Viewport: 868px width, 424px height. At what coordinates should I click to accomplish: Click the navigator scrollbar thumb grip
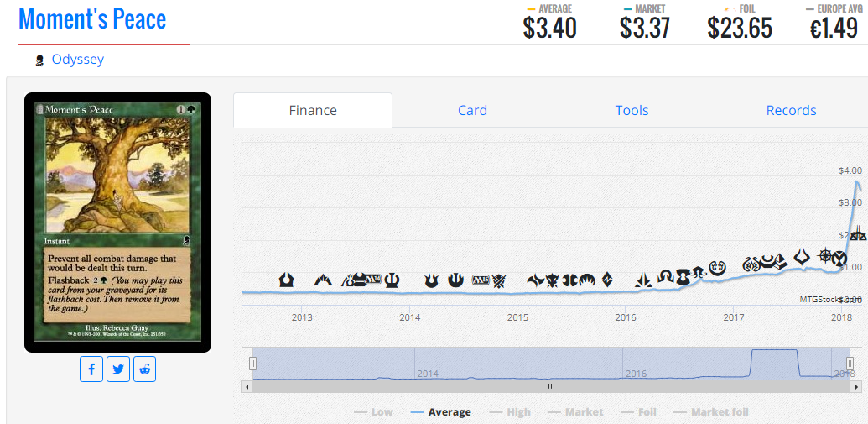coord(551,386)
